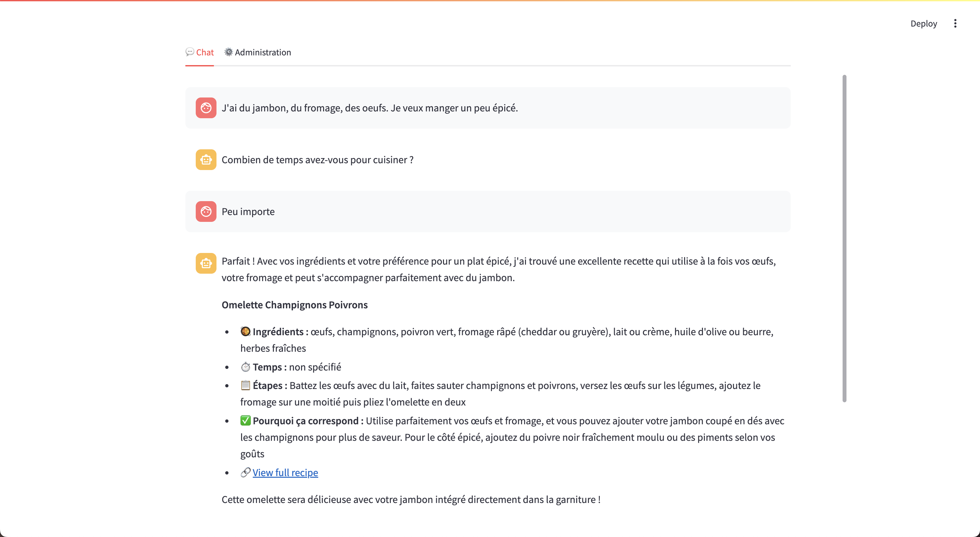980x537 pixels.
Task: Click the speech bubble icon on the Chat tab
Action: (190, 52)
